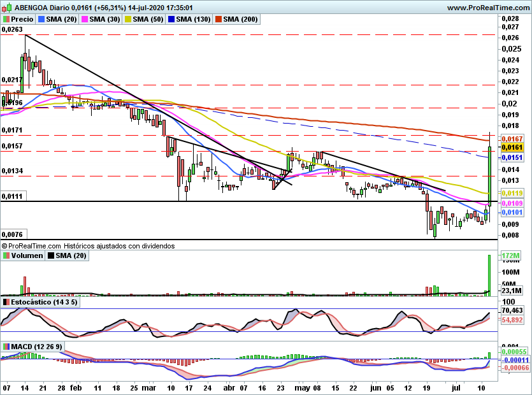The width and height of the screenshot is (532, 395).
Task: Click the 0,0134 level label
Action: click(x=12, y=171)
